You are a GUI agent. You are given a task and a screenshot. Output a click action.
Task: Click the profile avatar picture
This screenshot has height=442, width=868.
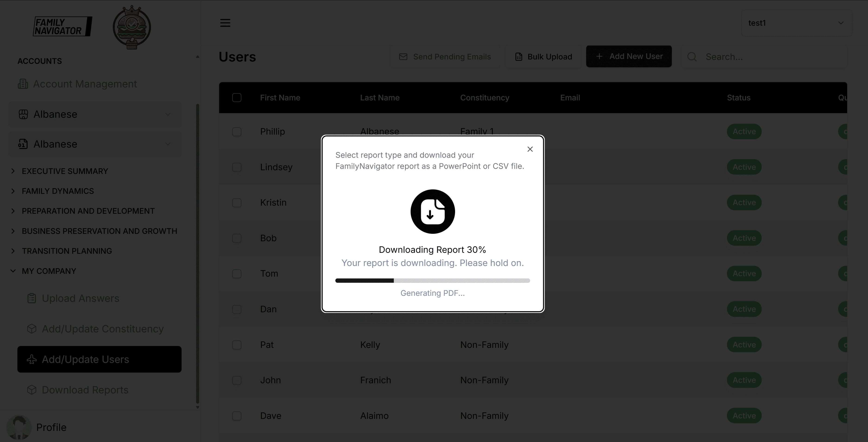[19, 427]
